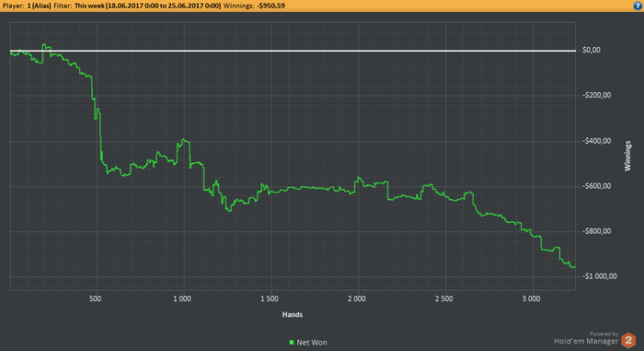Click the -$400,00 axis label
Viewport: 644px width, 351px height.
(597, 141)
